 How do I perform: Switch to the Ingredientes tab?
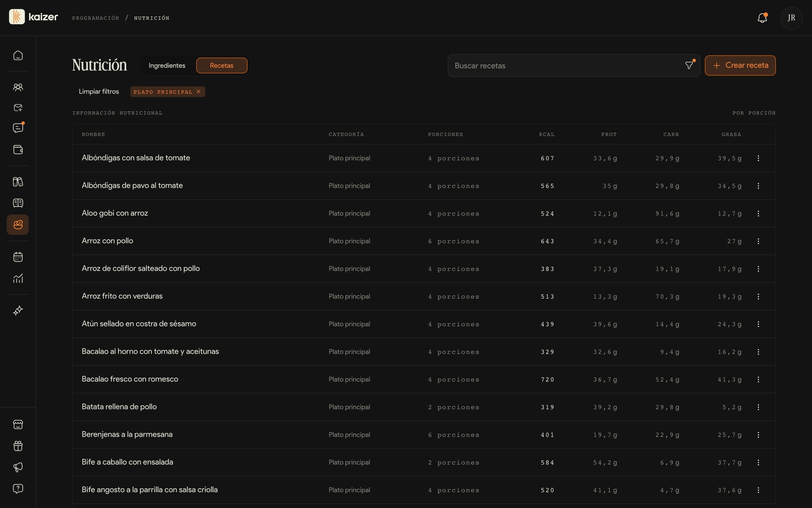(167, 65)
